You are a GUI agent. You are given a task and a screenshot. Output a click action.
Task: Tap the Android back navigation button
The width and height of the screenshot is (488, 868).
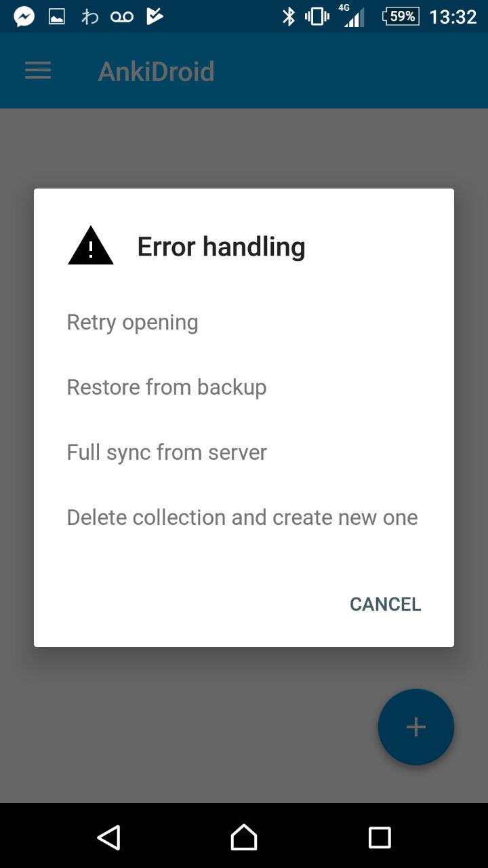(x=109, y=837)
